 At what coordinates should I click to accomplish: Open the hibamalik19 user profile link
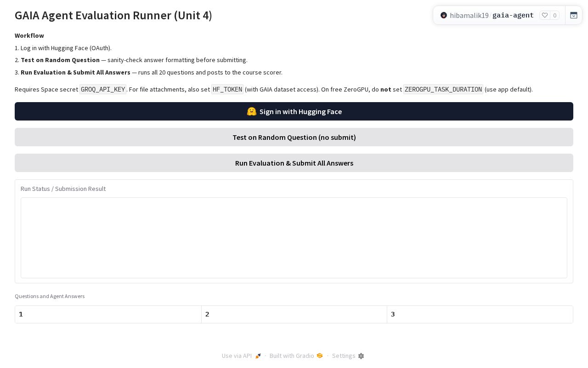[469, 15]
